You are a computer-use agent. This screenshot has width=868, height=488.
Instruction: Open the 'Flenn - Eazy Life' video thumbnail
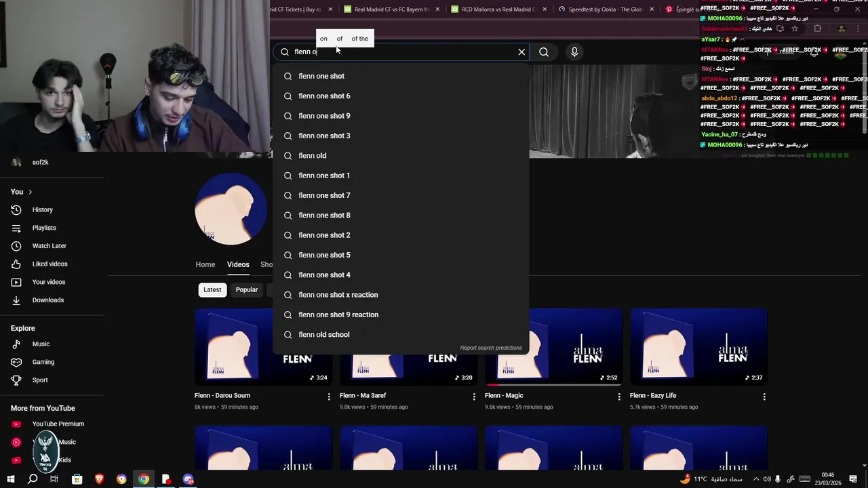click(698, 346)
